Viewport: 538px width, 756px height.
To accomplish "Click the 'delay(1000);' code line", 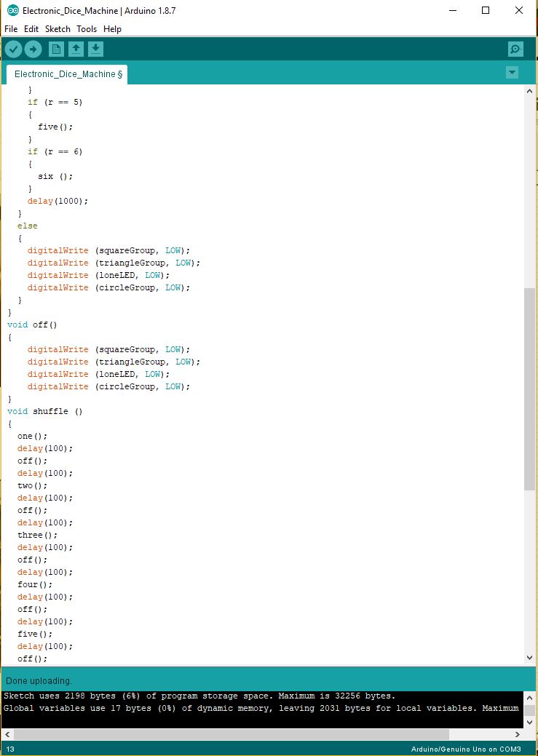I will click(58, 201).
